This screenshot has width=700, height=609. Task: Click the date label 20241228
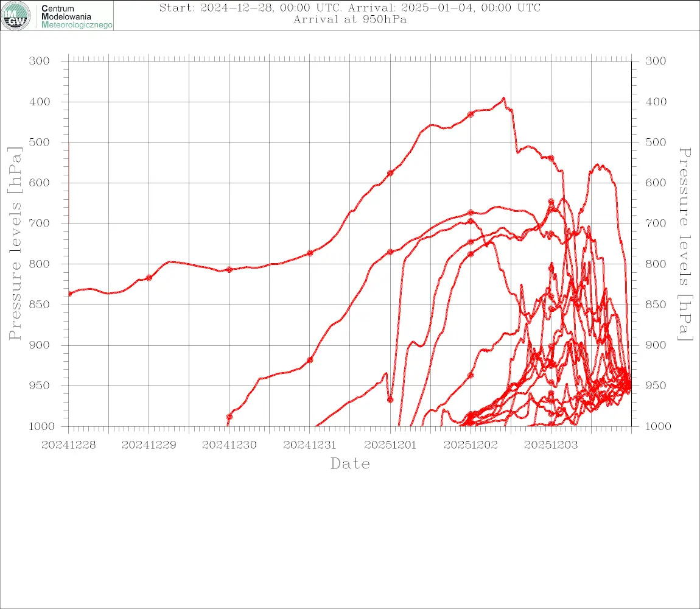(68, 445)
